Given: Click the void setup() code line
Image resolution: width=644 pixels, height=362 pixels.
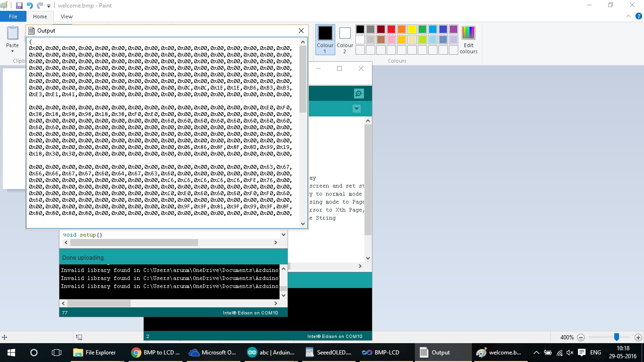Looking at the screenshot, I should coord(83,235).
